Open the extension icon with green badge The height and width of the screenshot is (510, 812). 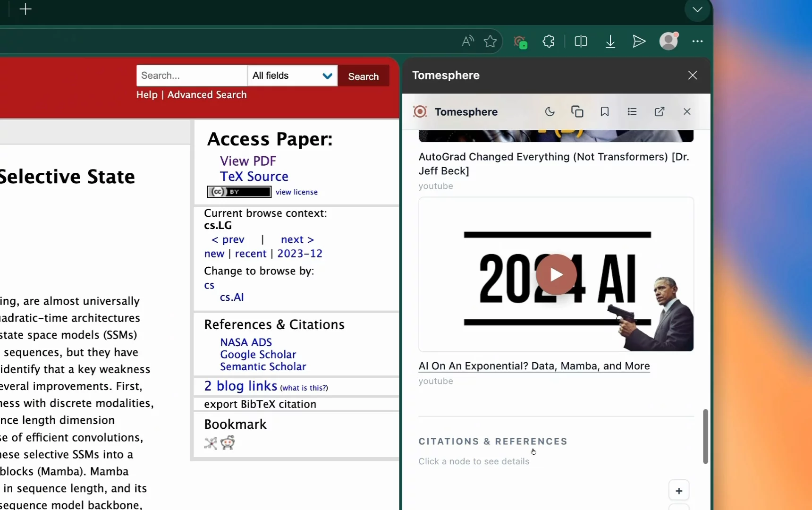[x=520, y=42]
